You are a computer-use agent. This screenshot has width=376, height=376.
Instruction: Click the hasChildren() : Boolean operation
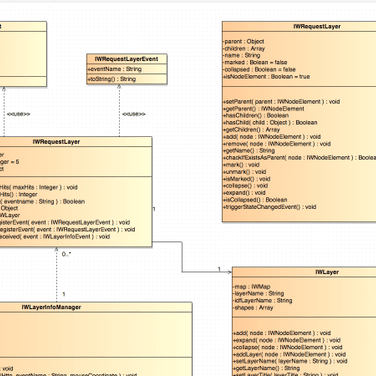(256, 115)
